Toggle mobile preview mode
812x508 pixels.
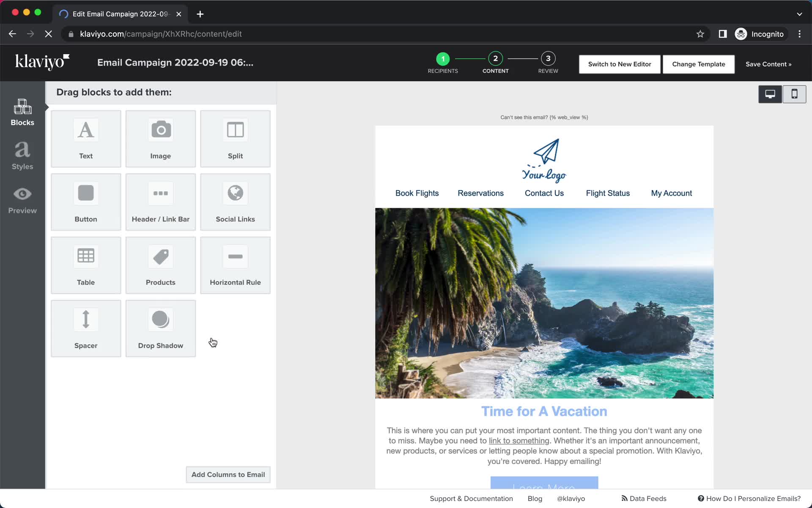794,94
